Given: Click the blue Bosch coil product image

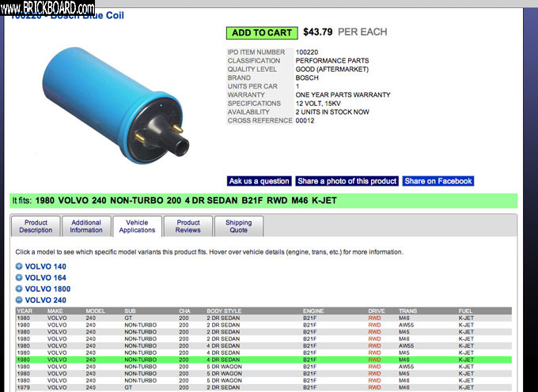Looking at the screenshot, I should pyautogui.click(x=112, y=99).
